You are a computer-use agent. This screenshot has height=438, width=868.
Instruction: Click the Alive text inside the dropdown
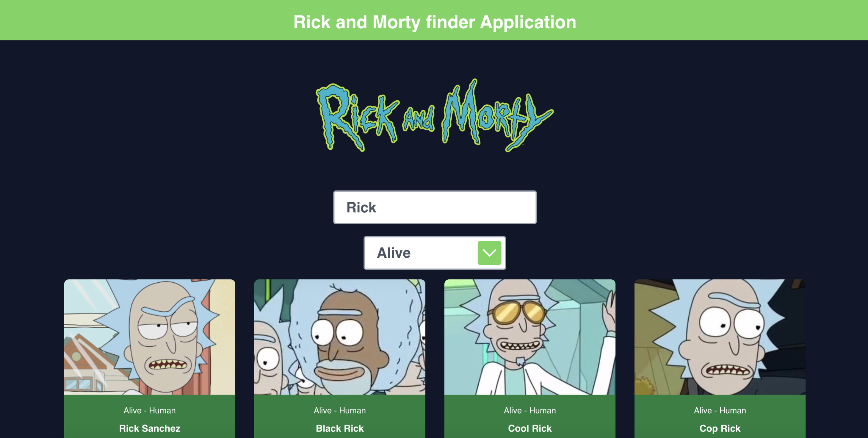click(394, 253)
